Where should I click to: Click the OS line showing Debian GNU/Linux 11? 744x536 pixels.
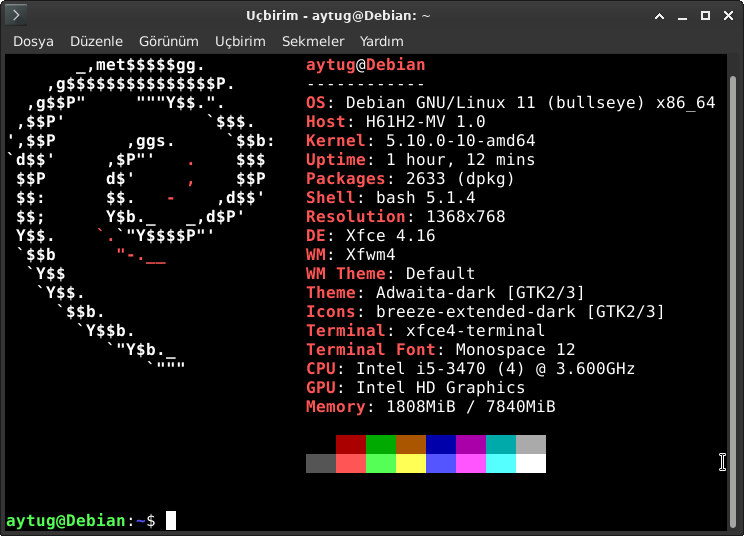[x=511, y=102]
